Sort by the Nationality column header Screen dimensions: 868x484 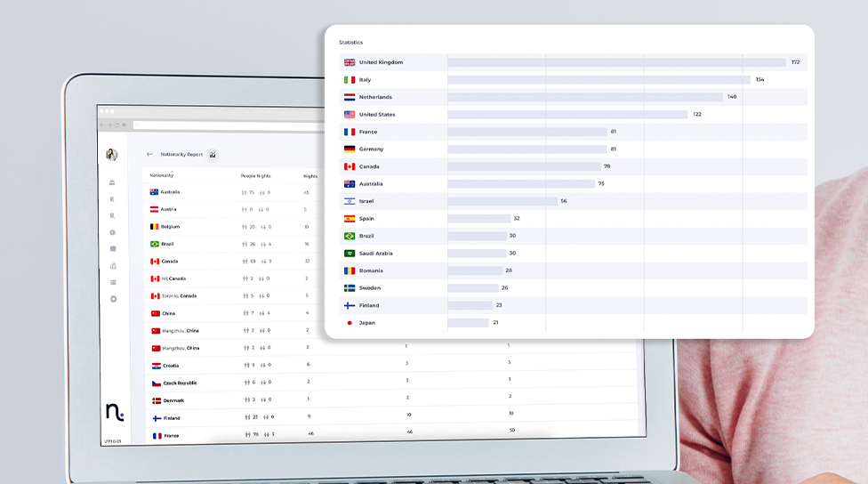[x=162, y=175]
